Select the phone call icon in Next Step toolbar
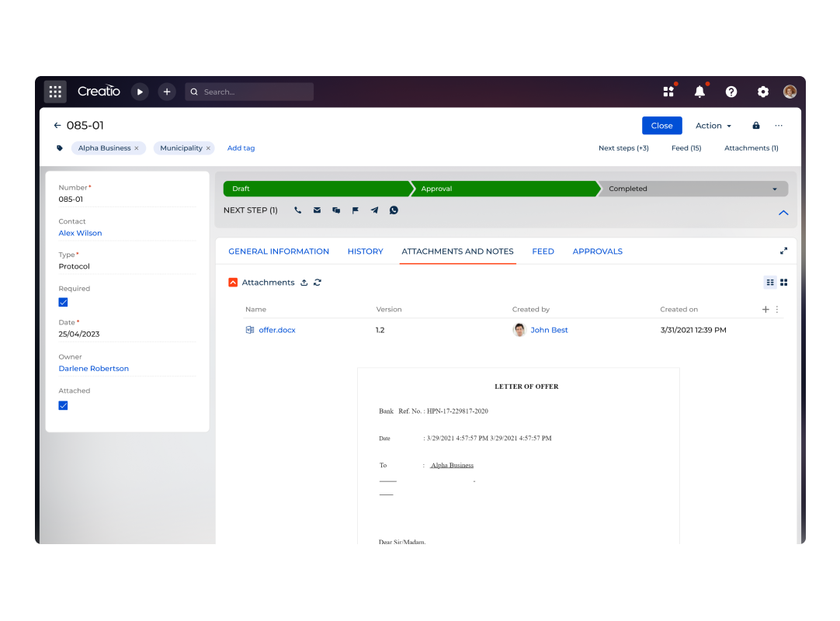 (297, 210)
